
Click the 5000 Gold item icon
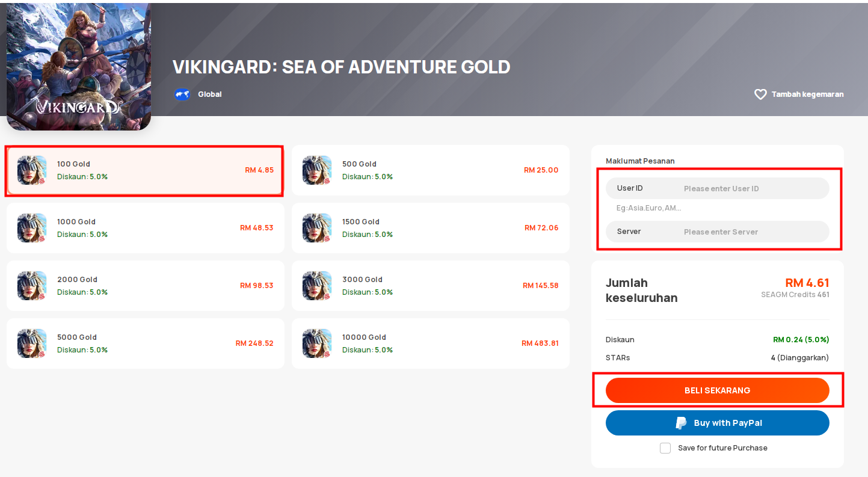32,343
